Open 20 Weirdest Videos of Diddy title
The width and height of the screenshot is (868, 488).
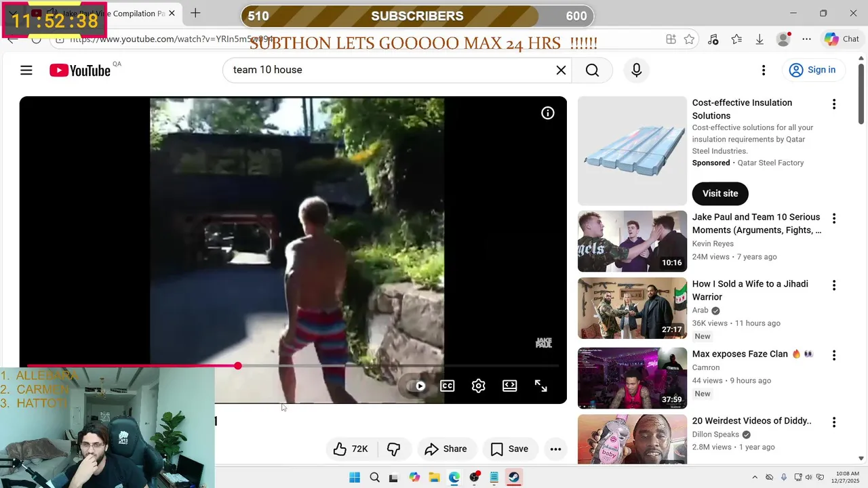(751, 421)
